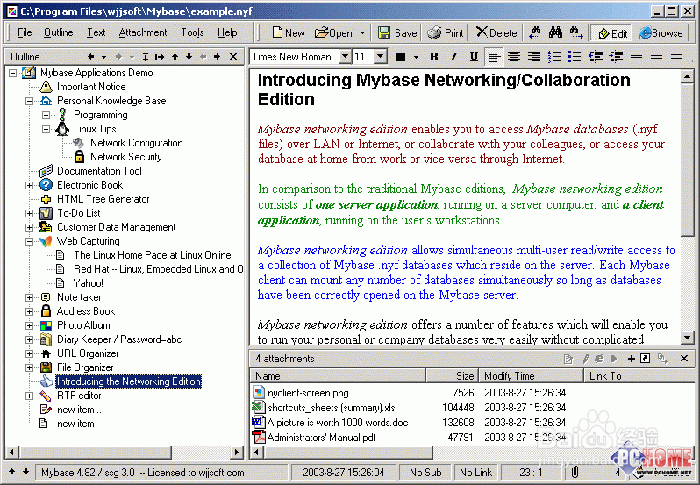Click move item up arrow in Outline header

tap(175, 56)
